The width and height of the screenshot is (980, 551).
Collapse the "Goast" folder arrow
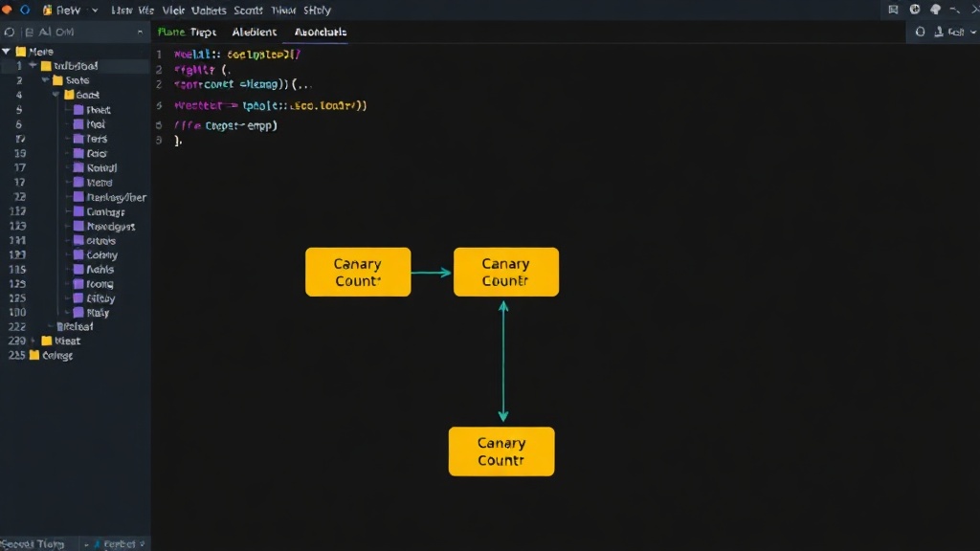pyautogui.click(x=56, y=95)
